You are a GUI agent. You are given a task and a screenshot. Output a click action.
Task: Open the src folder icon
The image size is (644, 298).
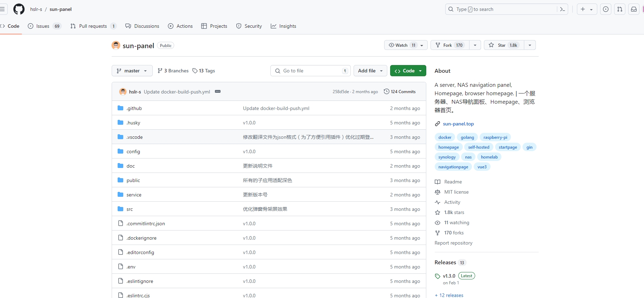pyautogui.click(x=120, y=209)
